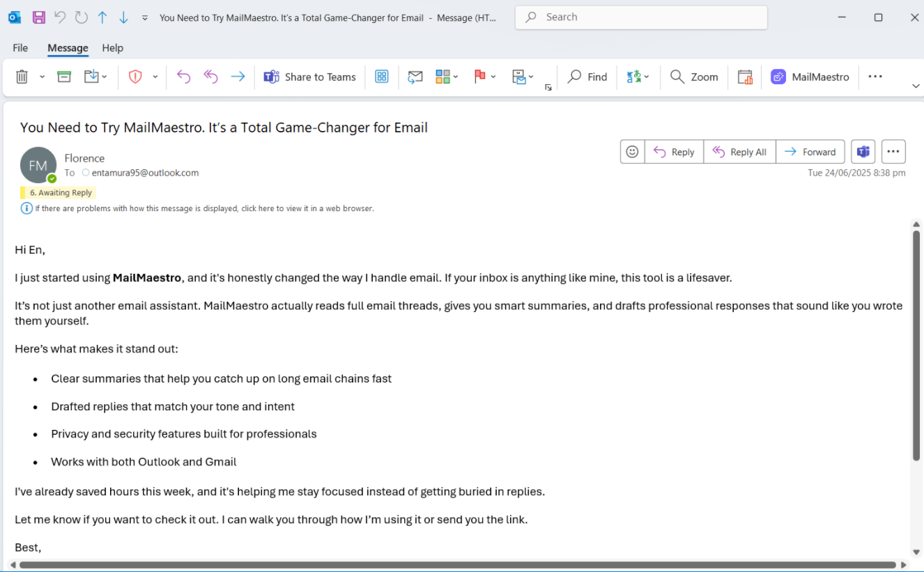The image size is (924, 572).
Task: Expand the Report shield dropdown arrow
Action: tap(155, 77)
